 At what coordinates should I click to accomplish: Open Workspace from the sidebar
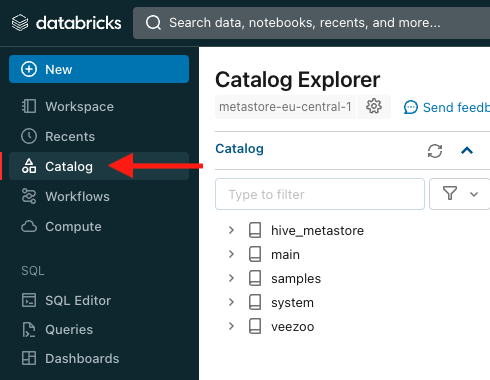99,107
